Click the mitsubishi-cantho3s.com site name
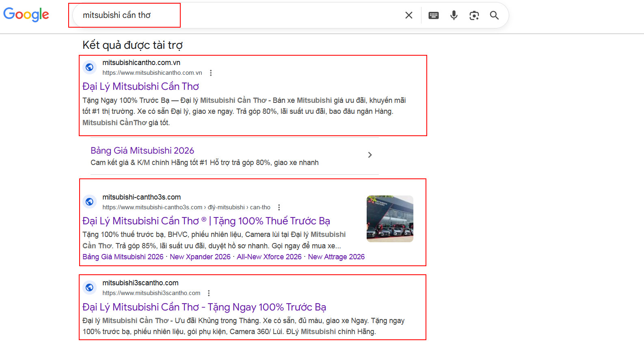Viewport: 644px width, 343px height. point(142,197)
